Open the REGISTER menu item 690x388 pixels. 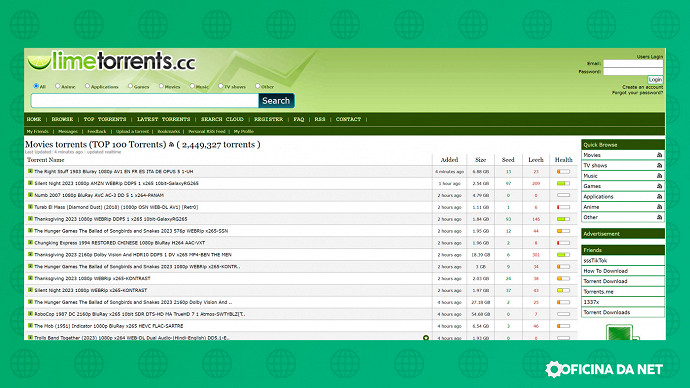pos(268,119)
